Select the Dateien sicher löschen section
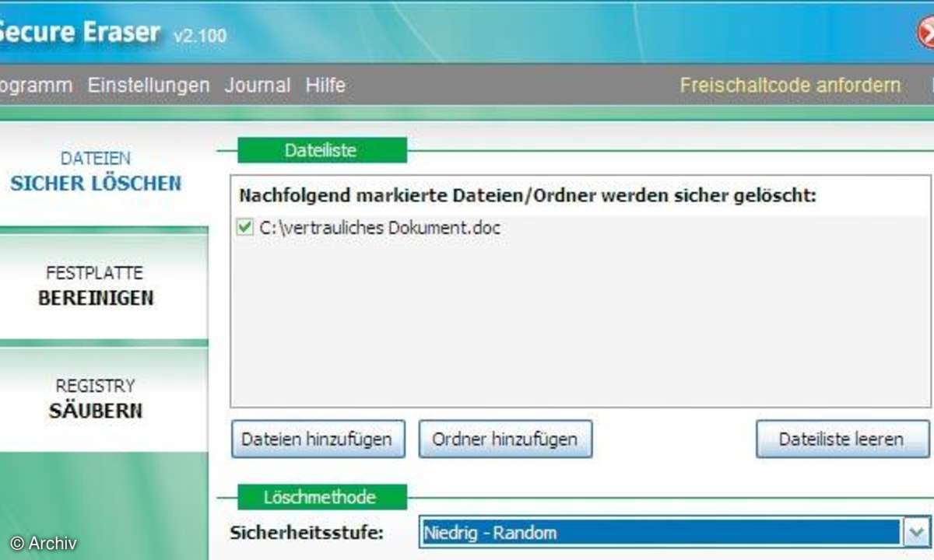Viewport: 934px width, 560px height. click(x=96, y=173)
